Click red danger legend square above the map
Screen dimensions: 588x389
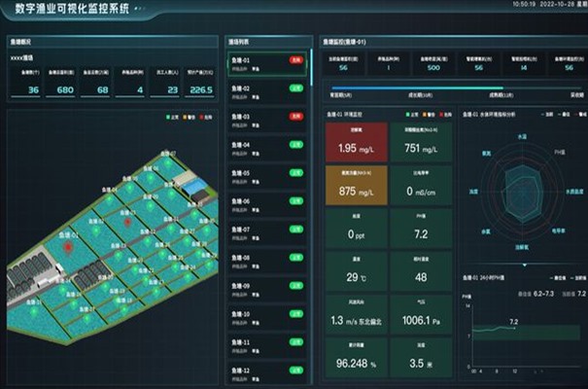click(201, 117)
